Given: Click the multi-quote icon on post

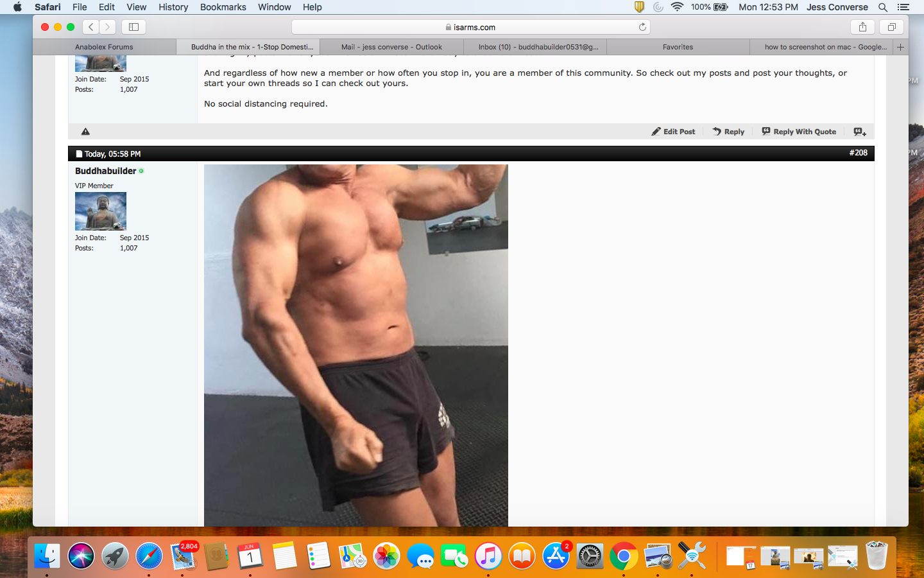Looking at the screenshot, I should pos(859,132).
